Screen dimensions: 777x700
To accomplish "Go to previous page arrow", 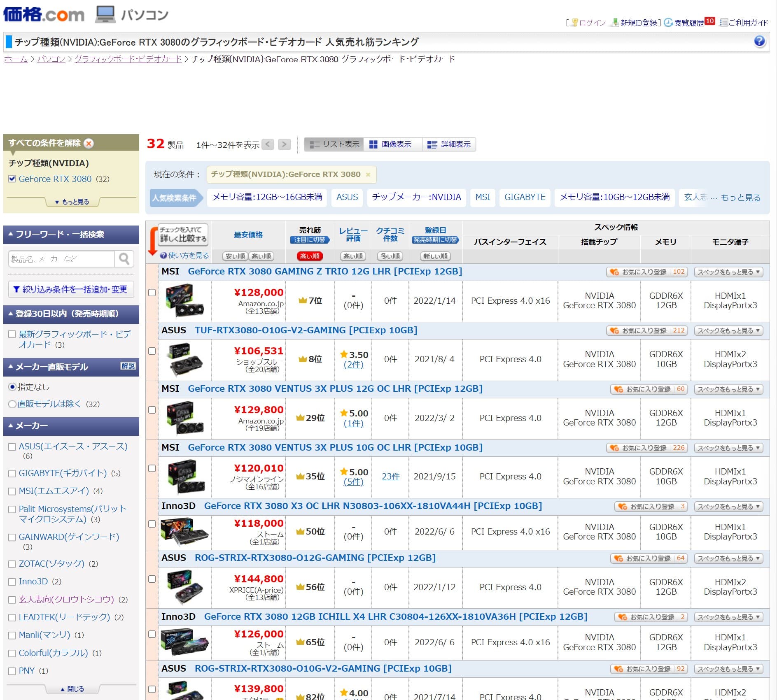I will point(268,144).
